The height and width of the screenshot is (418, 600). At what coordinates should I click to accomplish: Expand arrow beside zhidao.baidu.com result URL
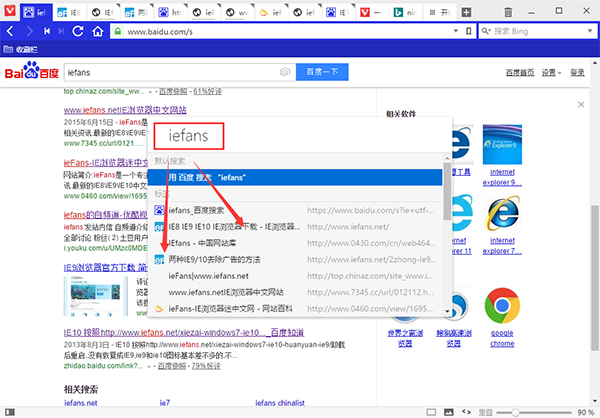(x=149, y=366)
